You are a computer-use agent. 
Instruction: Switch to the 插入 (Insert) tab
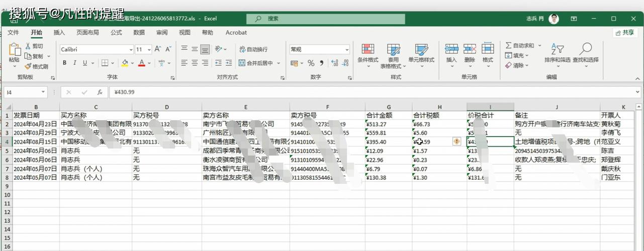59,33
